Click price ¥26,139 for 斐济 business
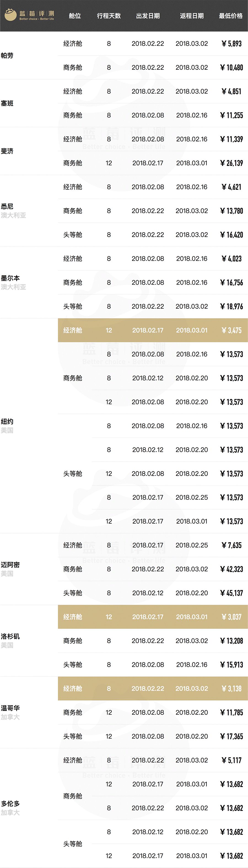The height and width of the screenshot is (868, 248). click(231, 163)
